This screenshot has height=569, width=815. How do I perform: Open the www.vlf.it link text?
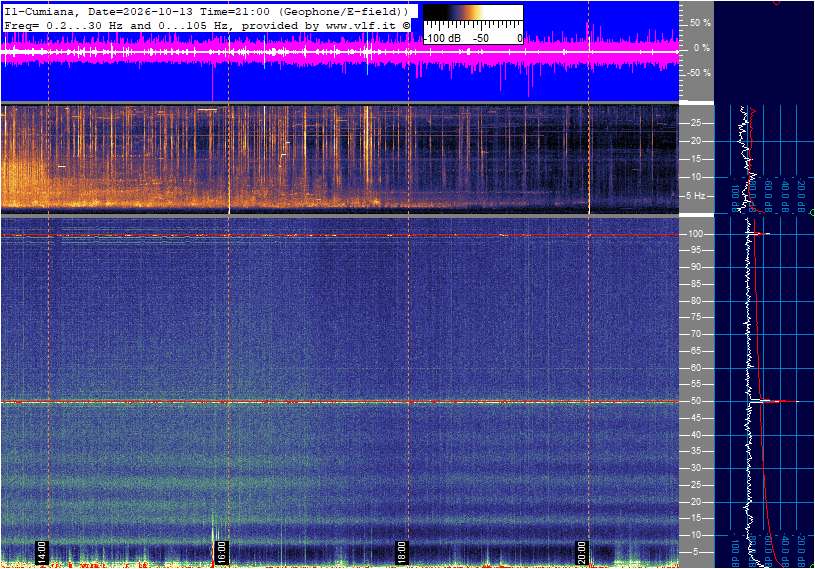click(360, 25)
